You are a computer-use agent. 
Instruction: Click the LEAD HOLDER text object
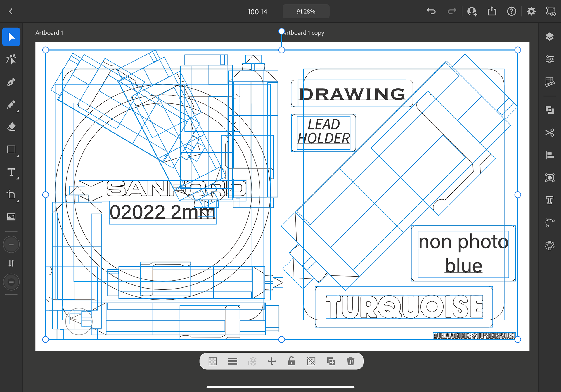[x=324, y=131]
